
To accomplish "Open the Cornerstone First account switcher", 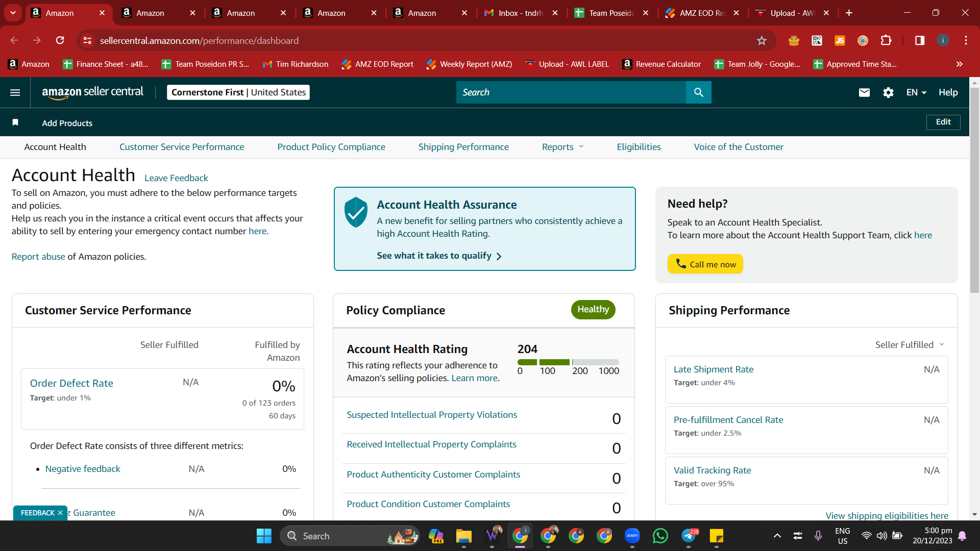I will (238, 92).
